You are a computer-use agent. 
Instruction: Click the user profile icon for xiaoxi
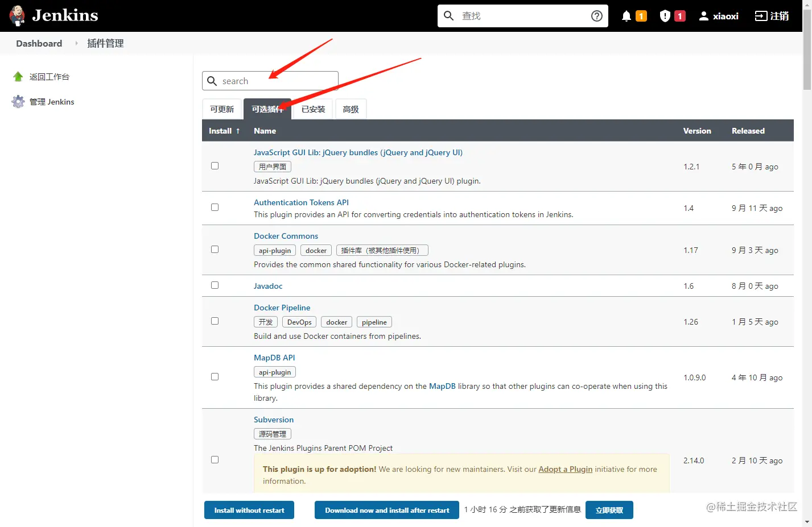pyautogui.click(x=704, y=16)
